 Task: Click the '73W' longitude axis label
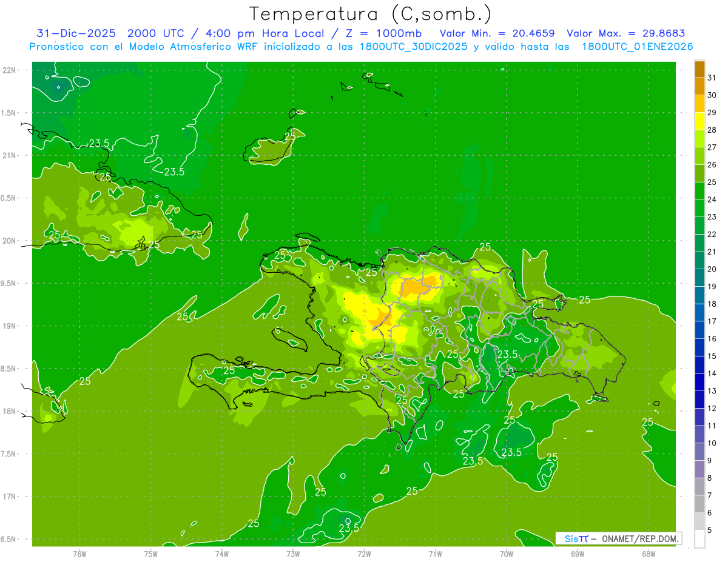[x=293, y=554]
